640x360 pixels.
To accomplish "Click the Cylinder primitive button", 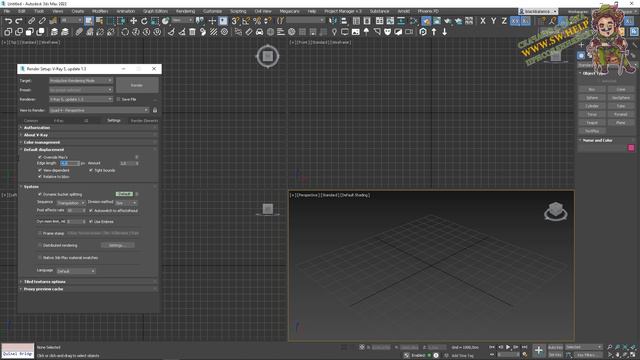I will point(591,106).
